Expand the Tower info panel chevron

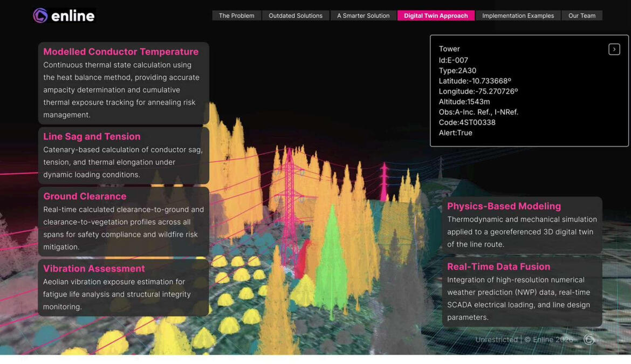pyautogui.click(x=614, y=50)
